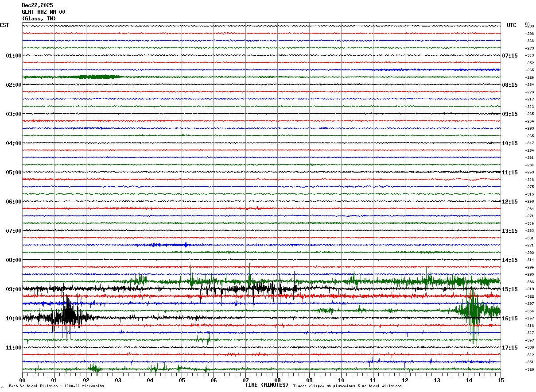
Task: Click the 17:15 UTC time label
Action: 510,348
